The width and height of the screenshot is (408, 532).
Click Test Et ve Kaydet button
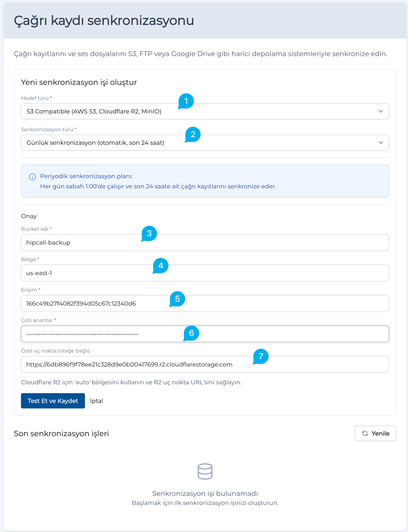tap(53, 401)
